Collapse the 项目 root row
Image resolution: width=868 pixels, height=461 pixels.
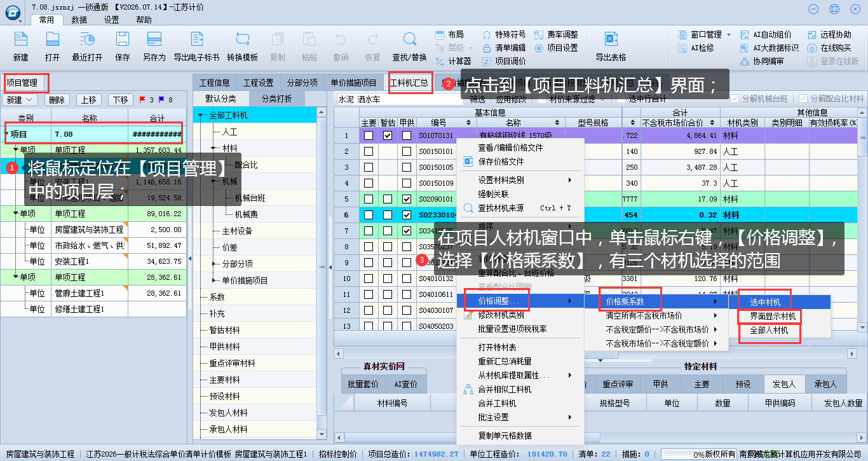(6, 134)
